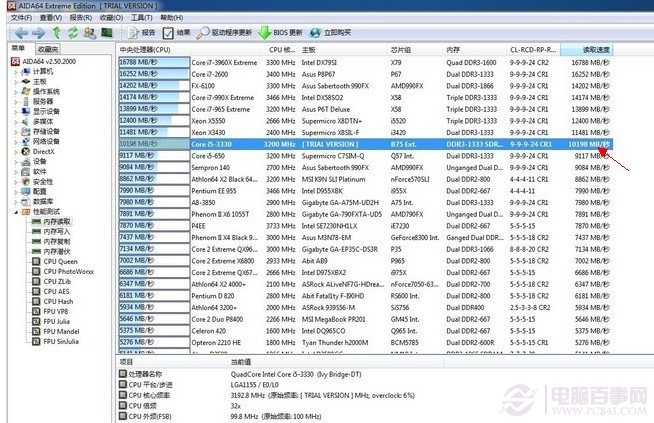Click the 结果 toolbar button
The image size is (654, 423).
(176, 33)
